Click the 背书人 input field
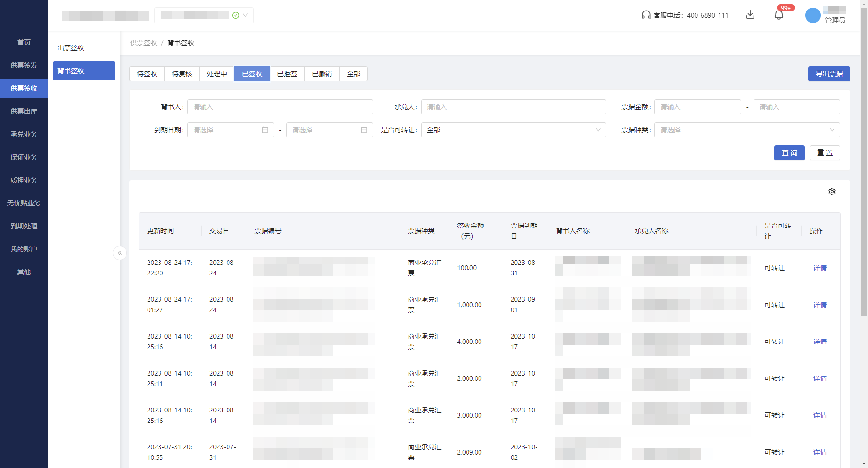 click(280, 106)
